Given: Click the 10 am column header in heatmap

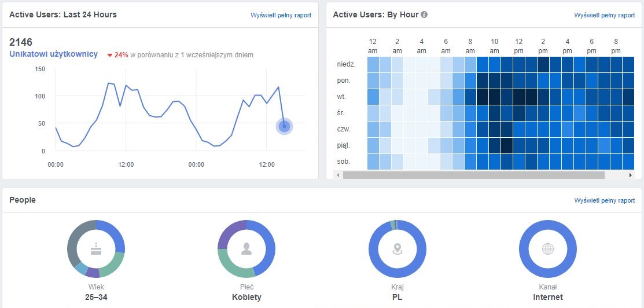Looking at the screenshot, I should [495, 46].
